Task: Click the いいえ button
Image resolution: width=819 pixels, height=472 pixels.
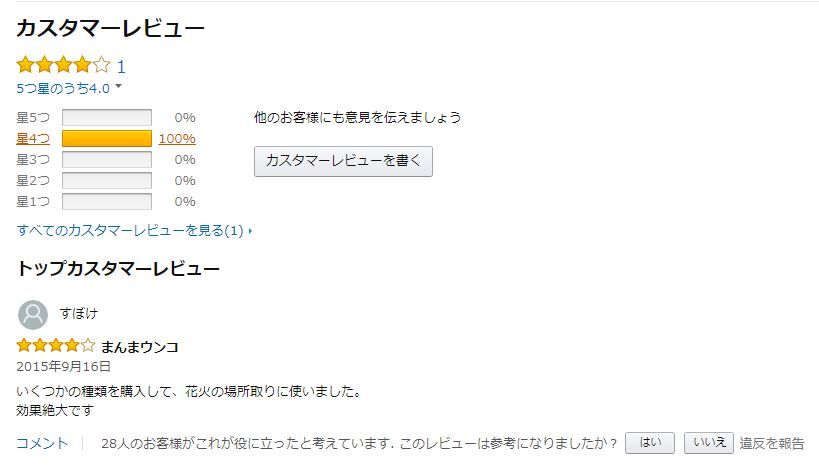Action: click(709, 443)
